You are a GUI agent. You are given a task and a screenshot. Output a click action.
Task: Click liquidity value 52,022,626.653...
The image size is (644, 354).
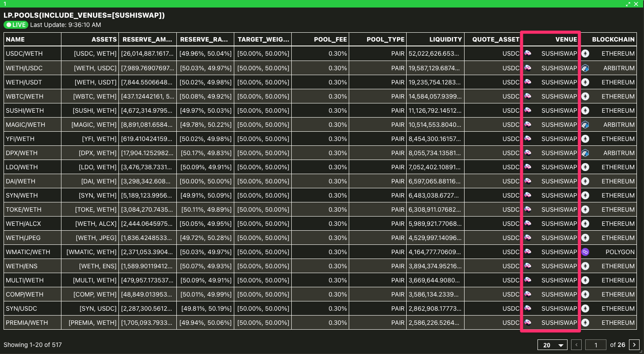435,54
